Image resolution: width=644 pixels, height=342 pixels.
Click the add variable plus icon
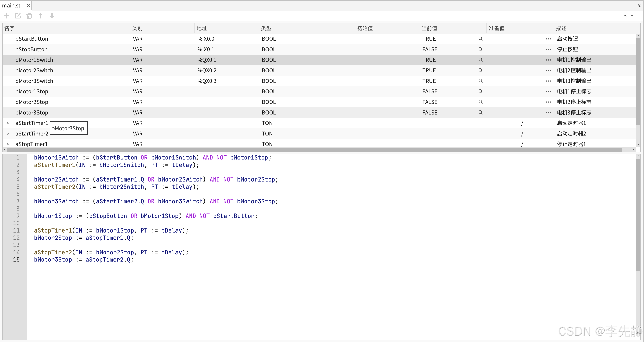pos(6,16)
